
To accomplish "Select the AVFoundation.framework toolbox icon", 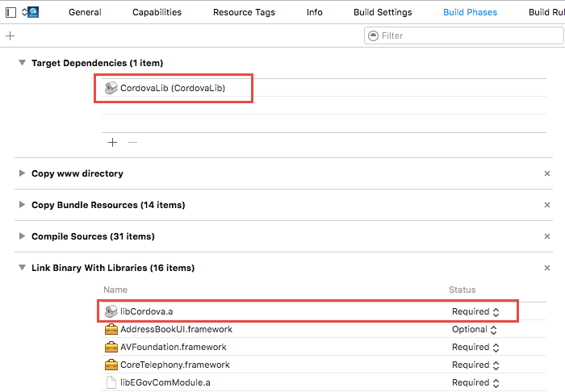I will (111, 347).
